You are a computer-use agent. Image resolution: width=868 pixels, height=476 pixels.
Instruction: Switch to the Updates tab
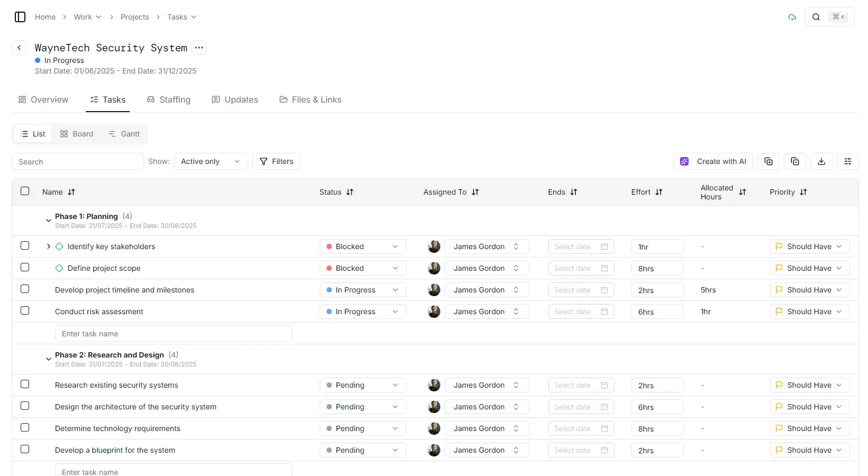point(235,99)
